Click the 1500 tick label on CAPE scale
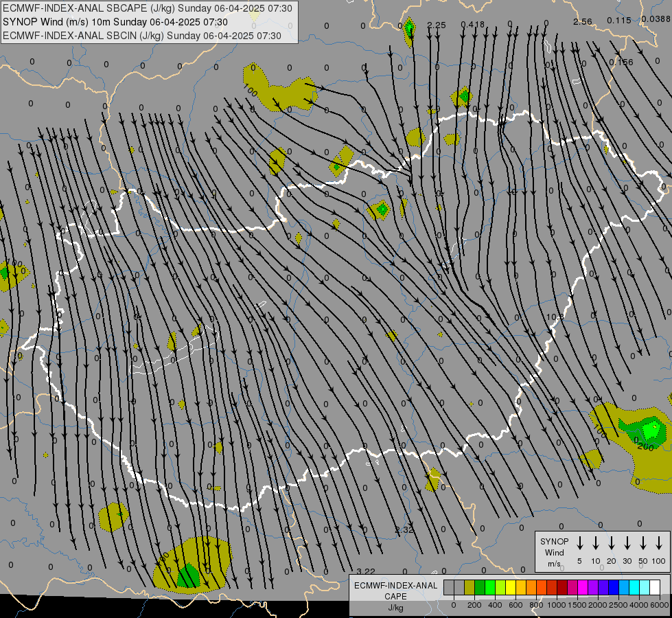The width and height of the screenshot is (672, 618). 577,605
